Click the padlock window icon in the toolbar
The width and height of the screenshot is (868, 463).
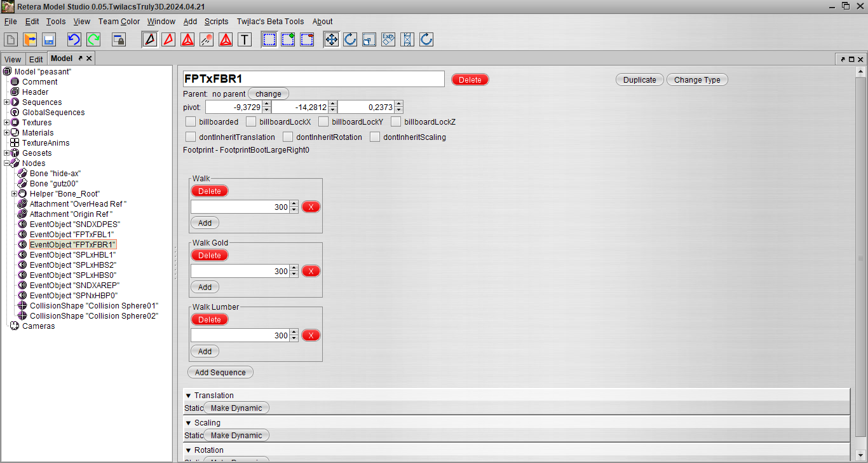click(119, 39)
